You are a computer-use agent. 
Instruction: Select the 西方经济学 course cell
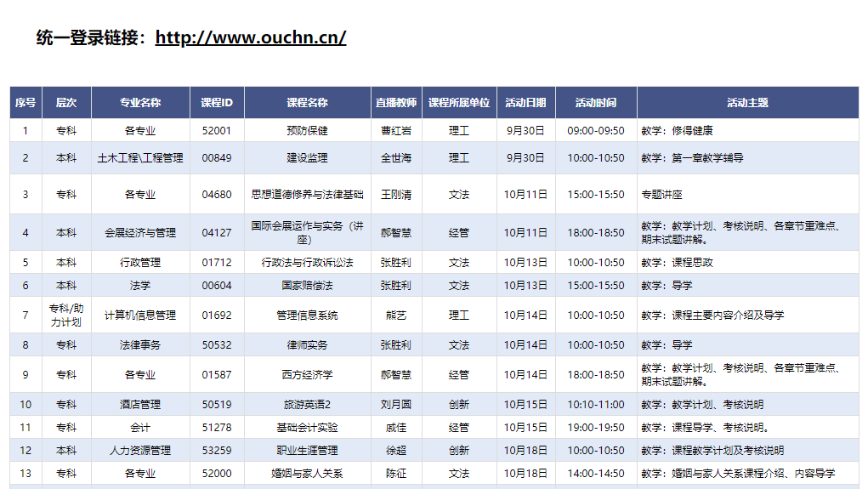point(307,375)
